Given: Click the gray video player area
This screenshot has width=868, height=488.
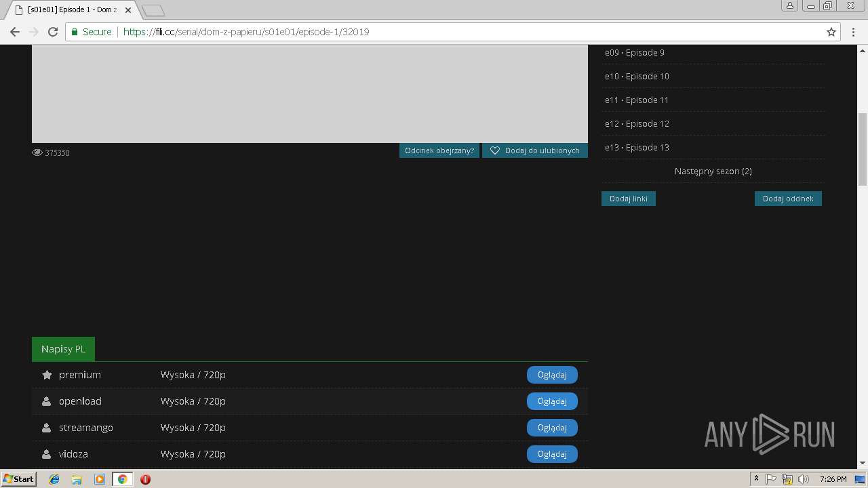Looking at the screenshot, I should 310,94.
